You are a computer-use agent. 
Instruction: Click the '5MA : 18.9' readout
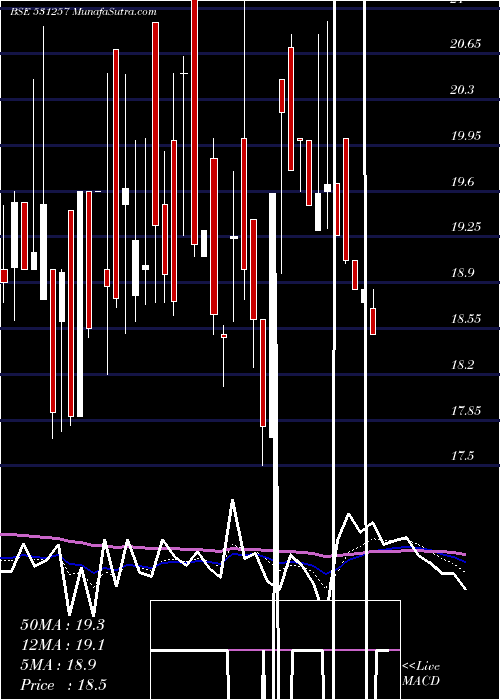pos(58,665)
